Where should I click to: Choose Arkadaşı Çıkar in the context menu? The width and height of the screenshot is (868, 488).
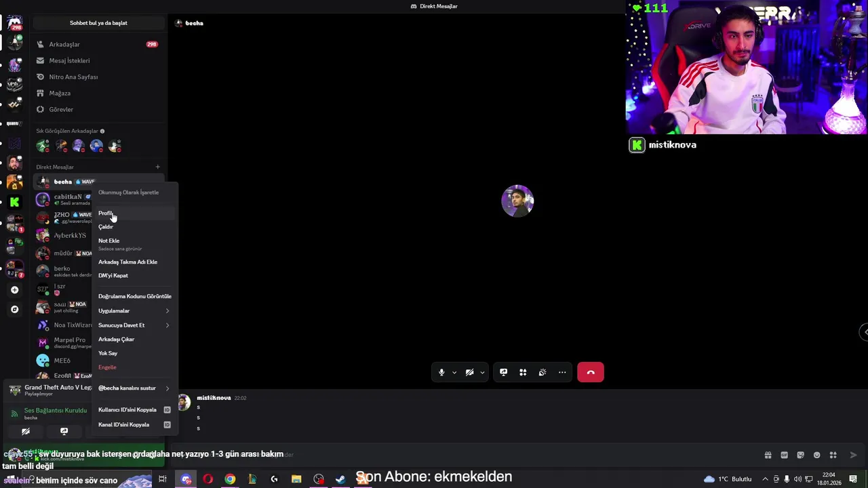[135, 339]
